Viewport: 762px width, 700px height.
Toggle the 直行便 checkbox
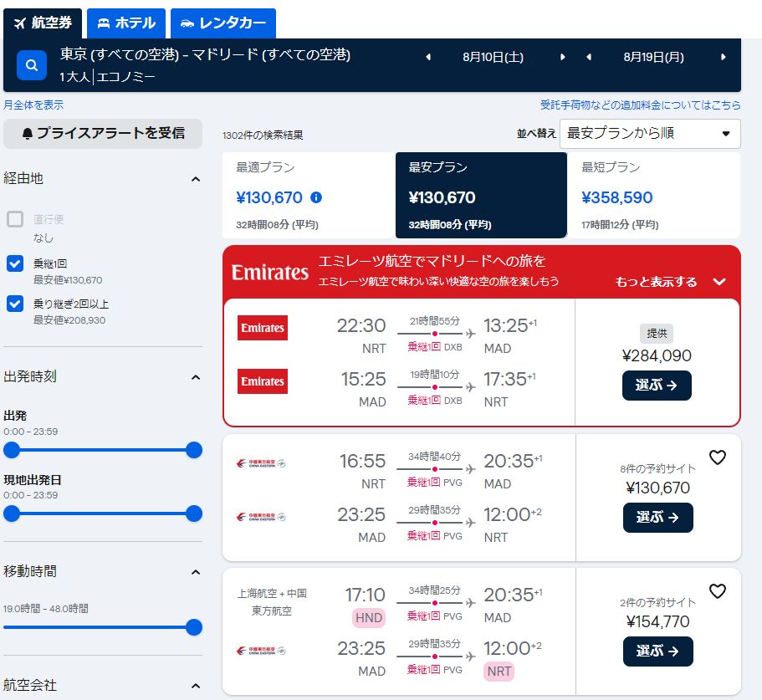(x=15, y=219)
